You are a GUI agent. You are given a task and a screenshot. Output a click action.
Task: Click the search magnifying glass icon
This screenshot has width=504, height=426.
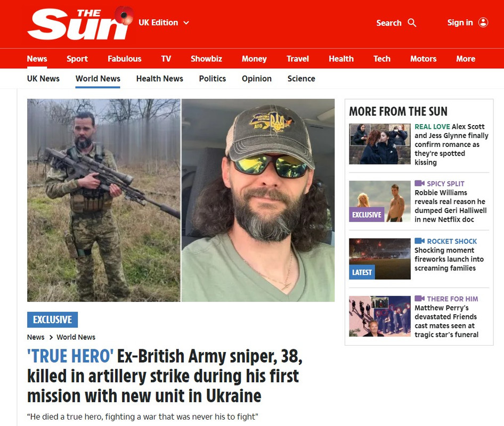click(x=412, y=23)
